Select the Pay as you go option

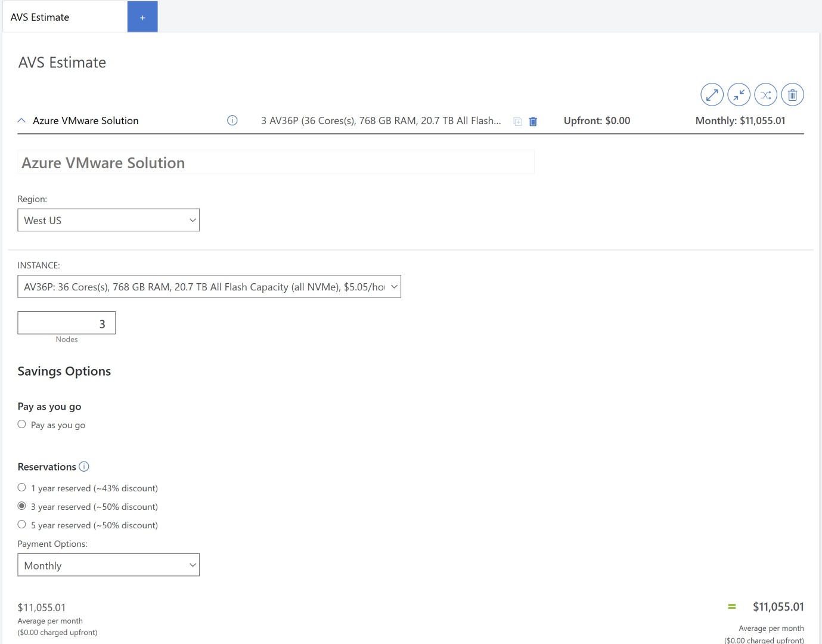click(22, 424)
